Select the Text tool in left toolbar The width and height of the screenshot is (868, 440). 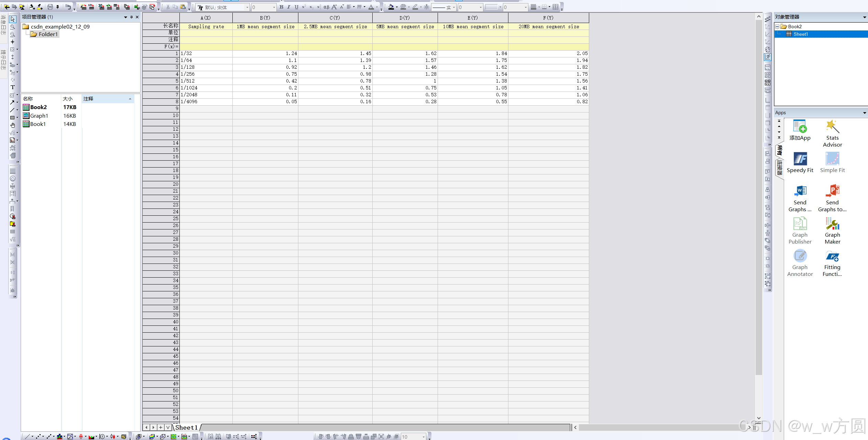pyautogui.click(x=13, y=87)
